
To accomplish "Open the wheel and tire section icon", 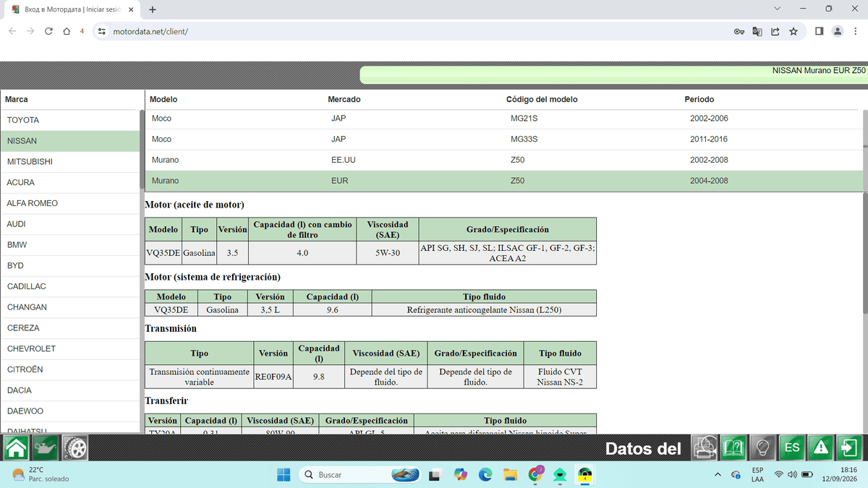I will (x=75, y=448).
